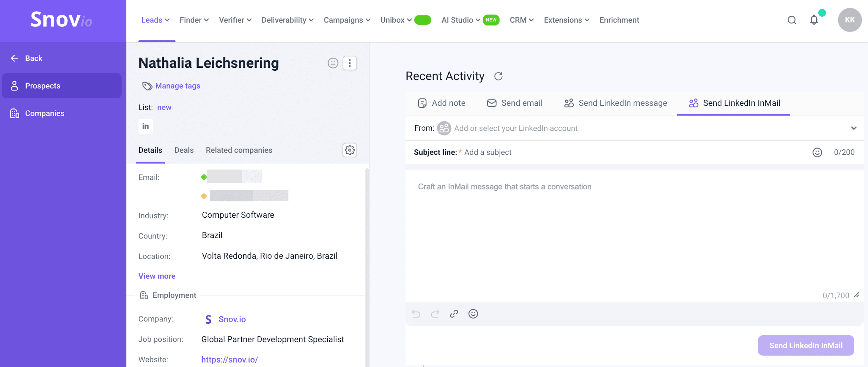
Task: Toggle the green Unibox switch
Action: [x=422, y=20]
